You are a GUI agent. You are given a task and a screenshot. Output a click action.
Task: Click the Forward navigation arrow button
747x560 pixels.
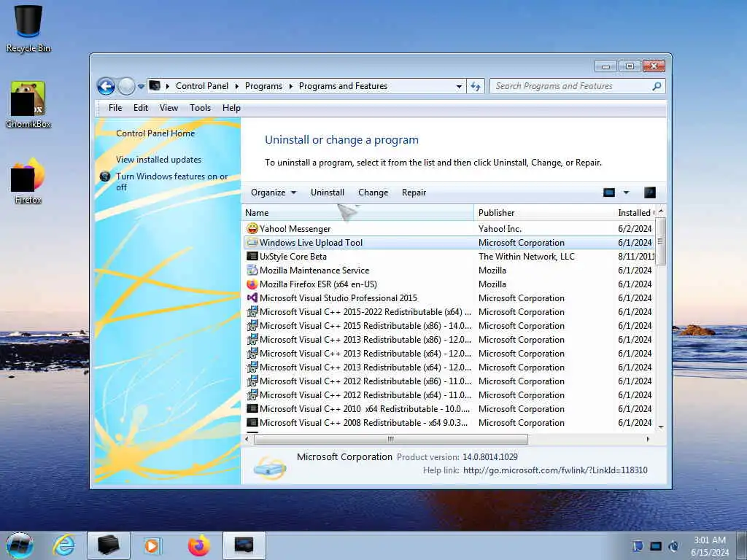pyautogui.click(x=126, y=87)
